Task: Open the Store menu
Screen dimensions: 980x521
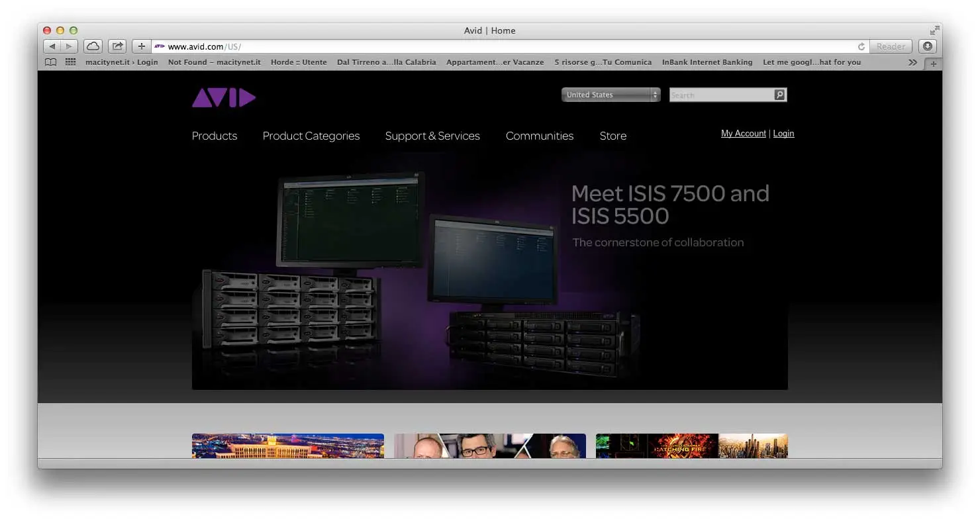Action: 613,136
